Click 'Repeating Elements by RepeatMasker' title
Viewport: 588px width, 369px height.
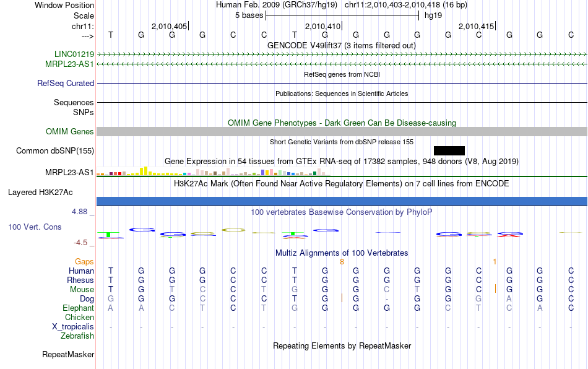(342, 345)
